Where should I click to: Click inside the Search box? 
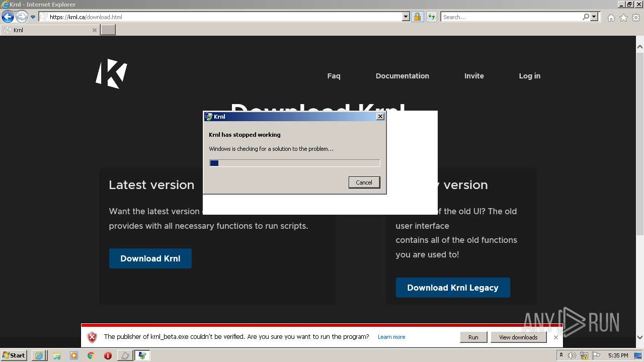511,17
